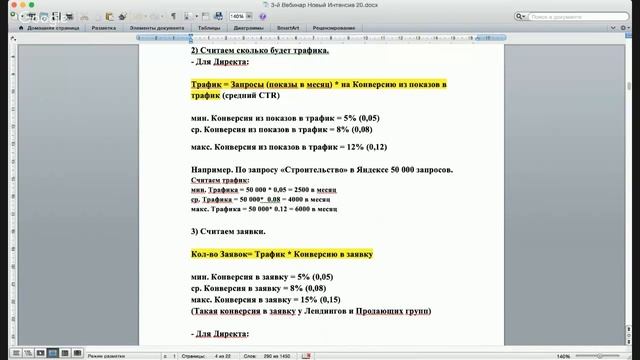The height and width of the screenshot is (360, 640).
Task: Click the left indent marker on ruler
Action: tap(191, 40)
